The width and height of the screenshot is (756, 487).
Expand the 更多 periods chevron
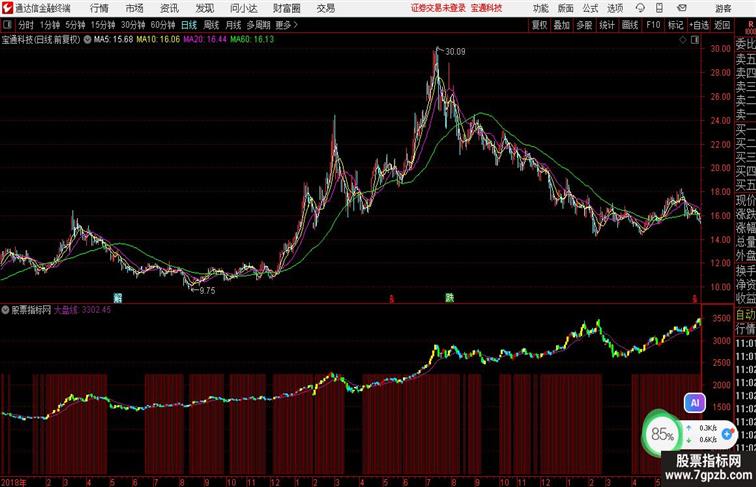(287, 25)
